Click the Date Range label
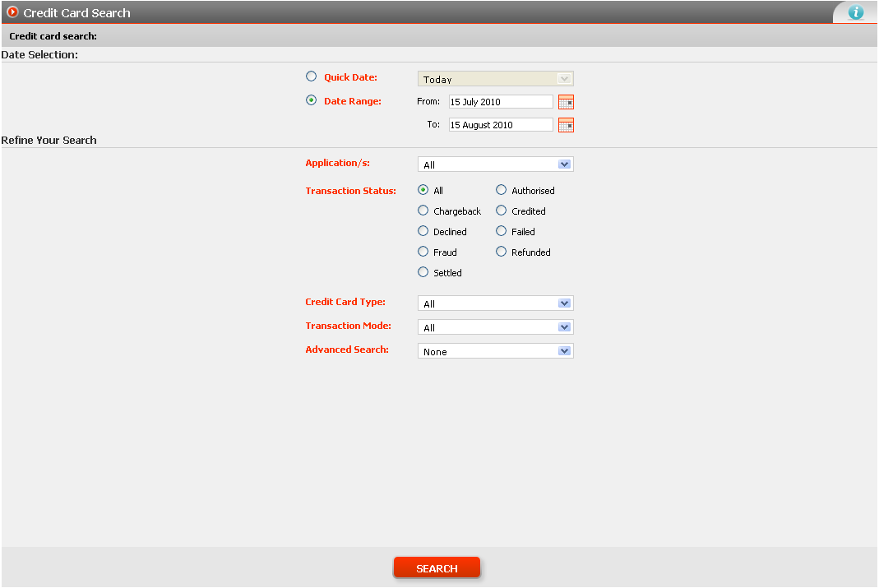This screenshot has height=588, width=879. (353, 101)
